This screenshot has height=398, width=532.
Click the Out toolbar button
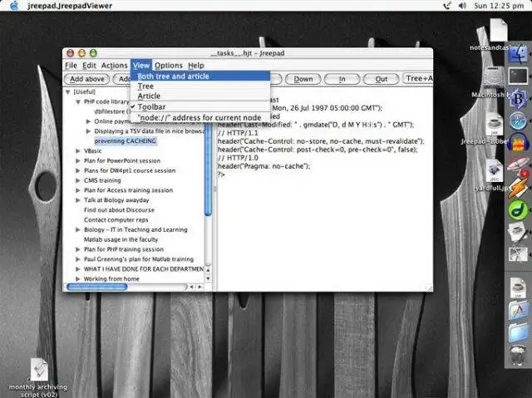(381, 79)
